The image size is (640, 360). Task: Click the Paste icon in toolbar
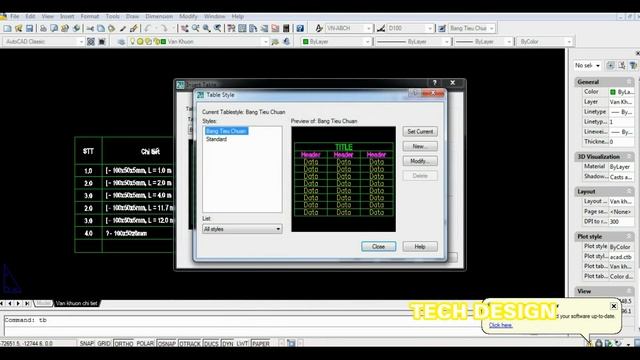click(x=111, y=28)
